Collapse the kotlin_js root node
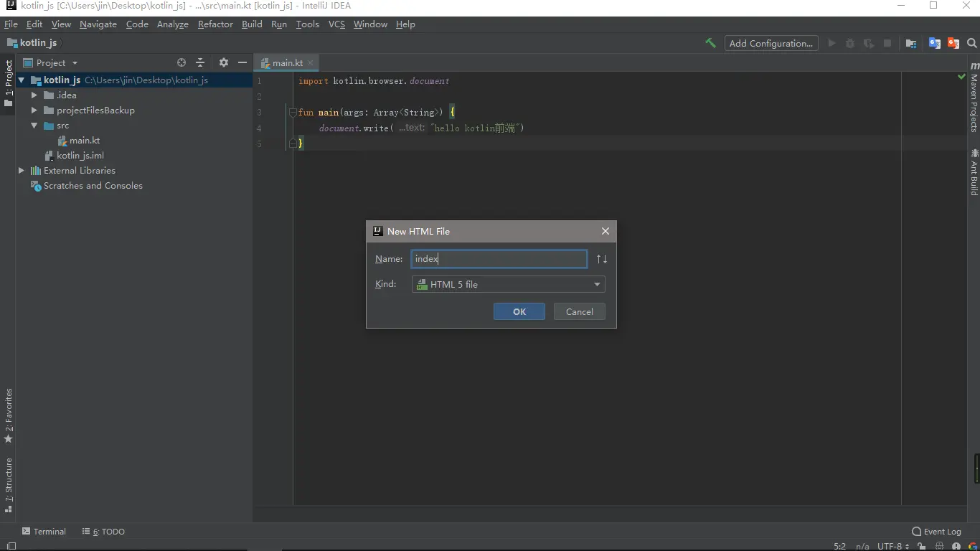 [x=22, y=80]
